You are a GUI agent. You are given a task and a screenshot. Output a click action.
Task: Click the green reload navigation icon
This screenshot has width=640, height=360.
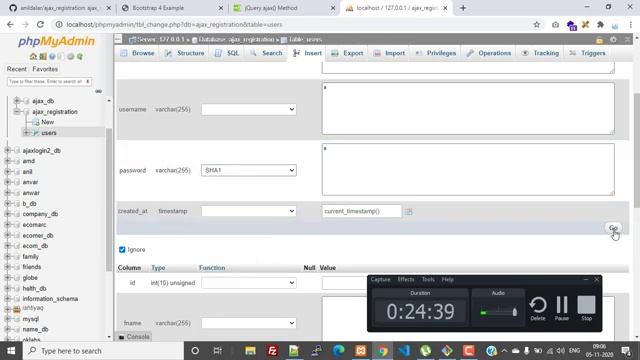80,56
